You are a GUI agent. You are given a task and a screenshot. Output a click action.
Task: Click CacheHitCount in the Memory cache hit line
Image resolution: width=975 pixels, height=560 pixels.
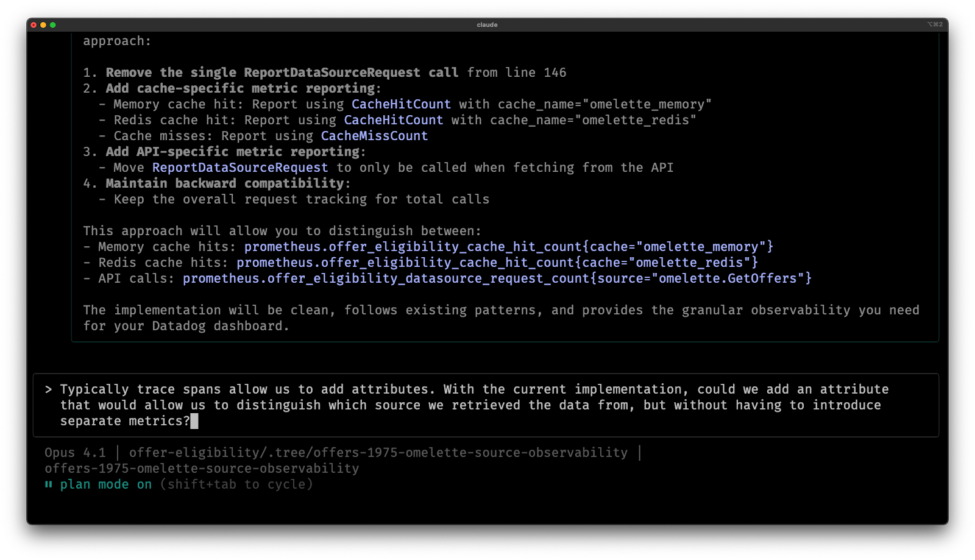[401, 104]
